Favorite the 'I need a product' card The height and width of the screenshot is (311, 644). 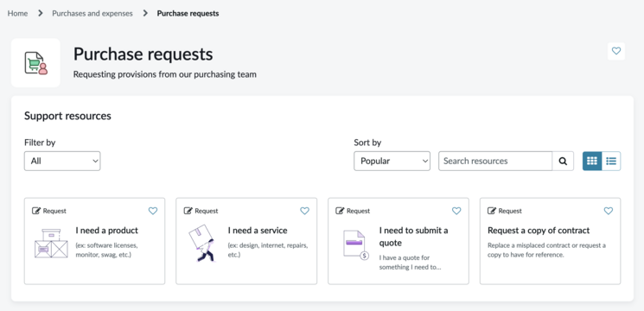153,211
